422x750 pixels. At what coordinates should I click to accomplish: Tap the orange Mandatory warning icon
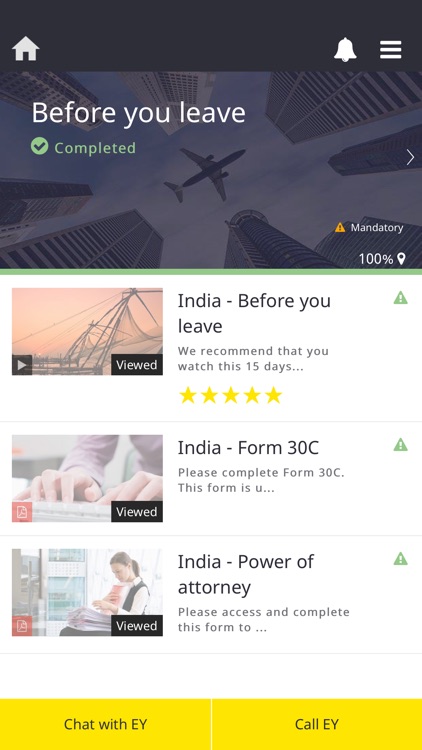[x=340, y=228]
